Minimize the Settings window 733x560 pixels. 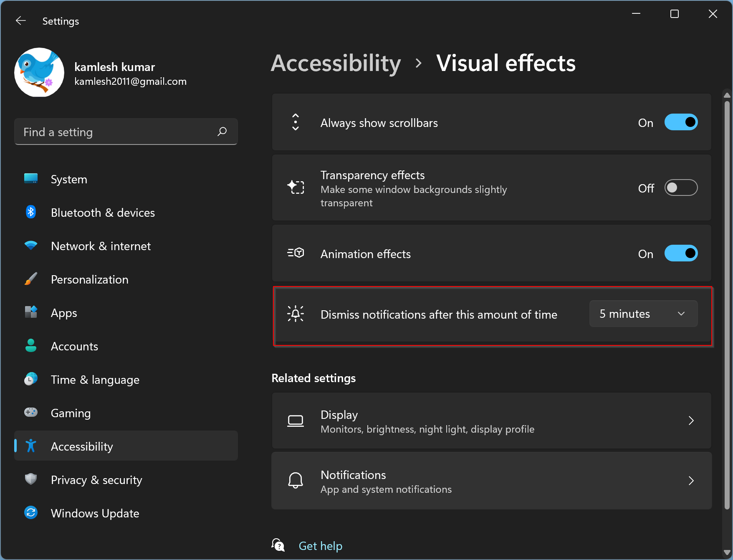click(x=636, y=14)
